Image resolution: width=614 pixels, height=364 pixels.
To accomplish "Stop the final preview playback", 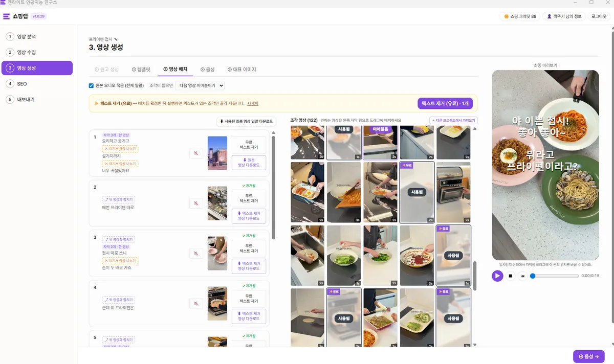I will [510, 276].
